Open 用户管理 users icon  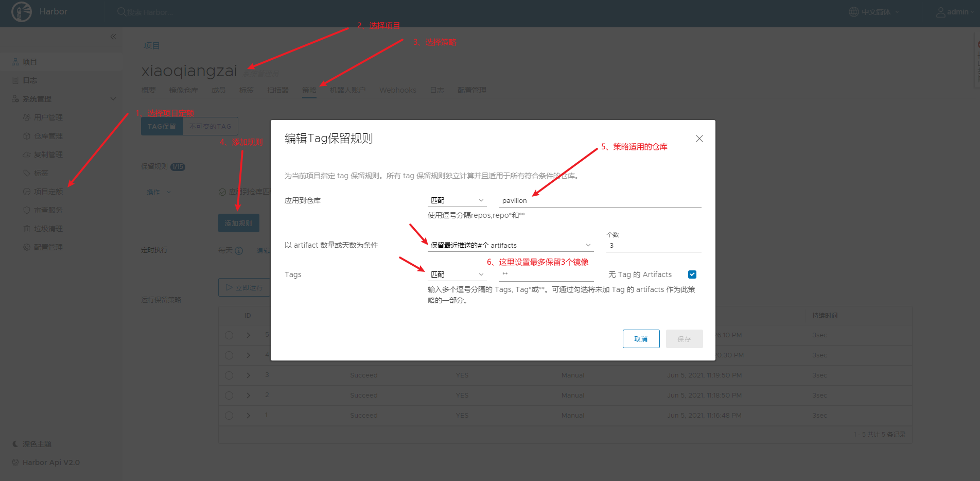pos(27,117)
